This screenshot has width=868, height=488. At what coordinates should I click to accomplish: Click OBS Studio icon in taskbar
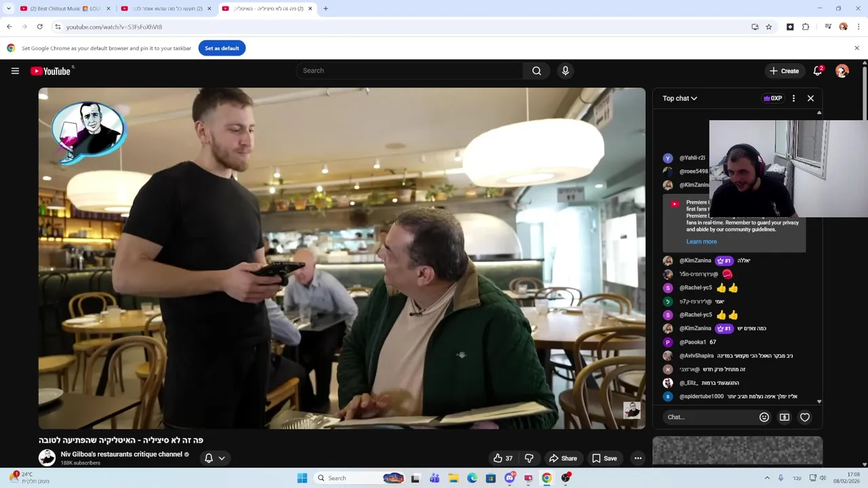[566, 478]
